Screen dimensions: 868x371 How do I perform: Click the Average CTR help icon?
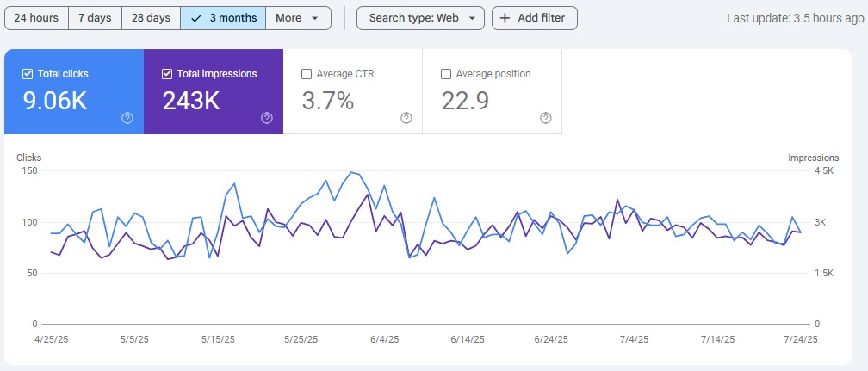406,118
